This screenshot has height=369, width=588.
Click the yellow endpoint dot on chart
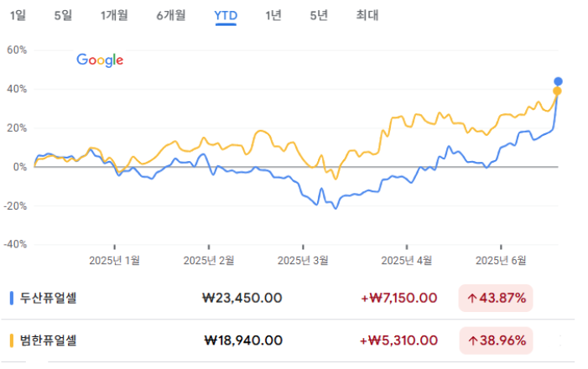[x=557, y=91]
